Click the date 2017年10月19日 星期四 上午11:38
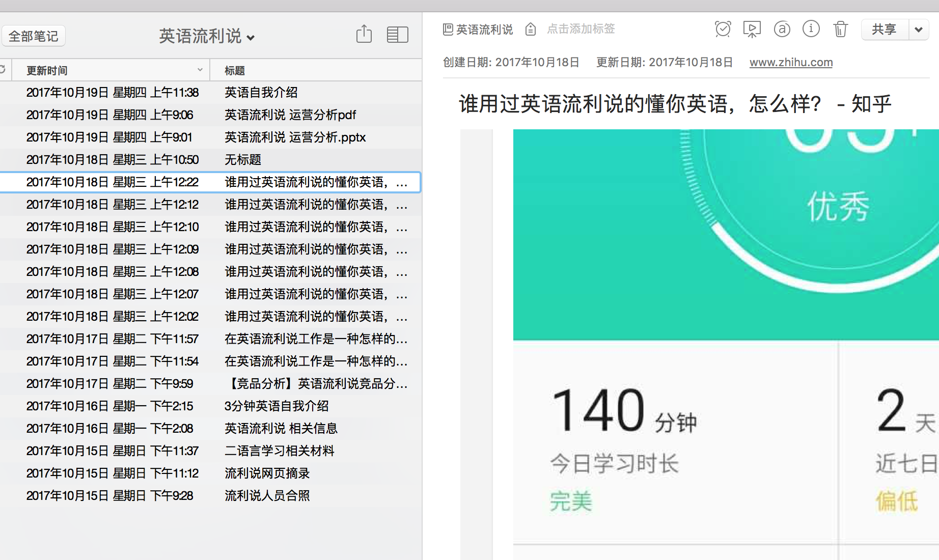Screen dimensions: 939x560 (x=113, y=92)
